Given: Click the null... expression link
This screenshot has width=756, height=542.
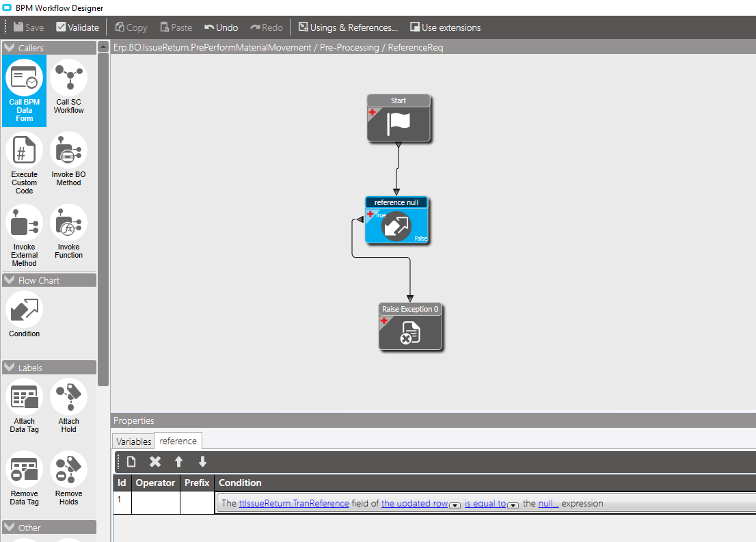Looking at the screenshot, I should (x=548, y=503).
